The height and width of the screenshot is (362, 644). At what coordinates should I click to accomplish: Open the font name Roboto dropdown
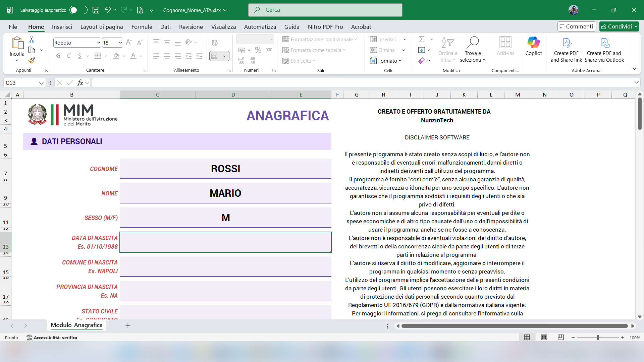pos(99,43)
